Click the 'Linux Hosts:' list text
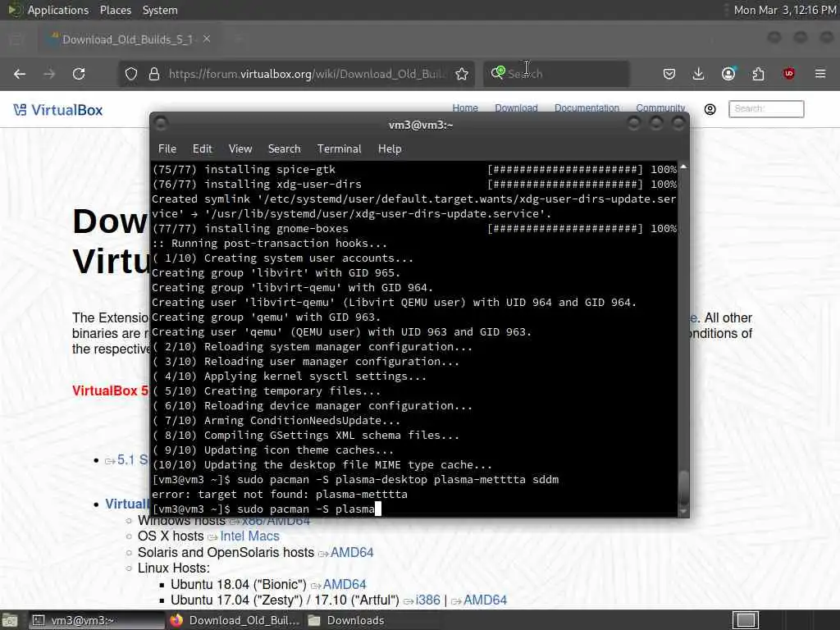840x630 pixels. coord(174,568)
